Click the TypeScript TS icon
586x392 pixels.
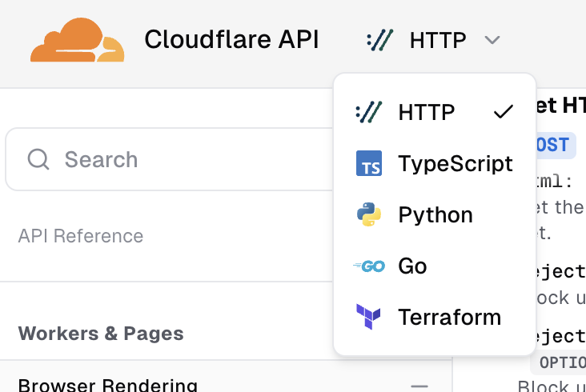[x=369, y=164]
